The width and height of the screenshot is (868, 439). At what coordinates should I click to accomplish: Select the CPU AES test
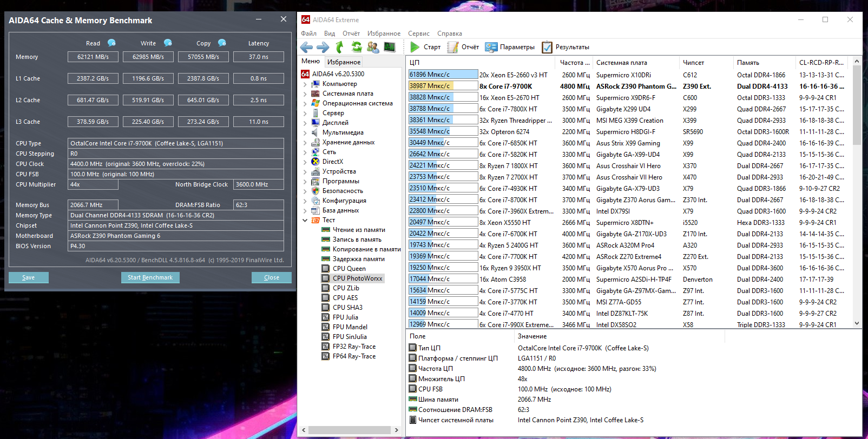tap(345, 298)
